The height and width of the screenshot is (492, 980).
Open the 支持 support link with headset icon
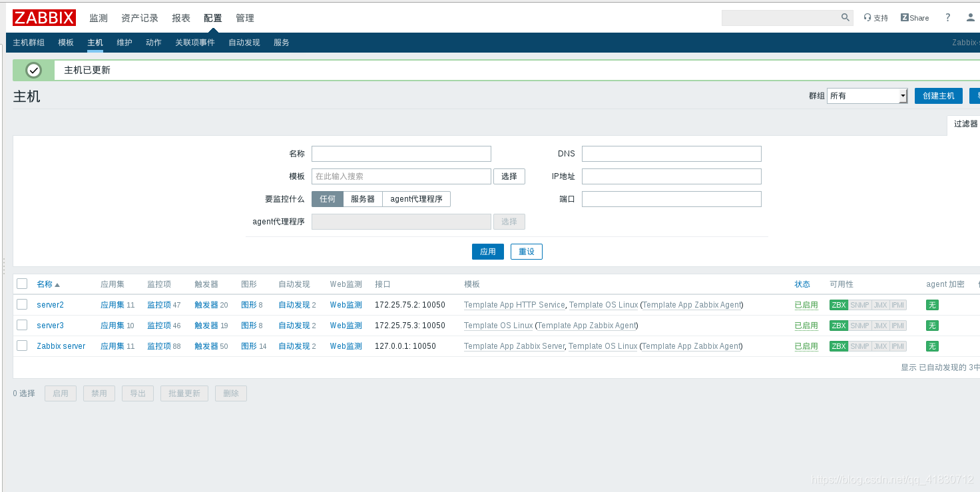pos(875,18)
